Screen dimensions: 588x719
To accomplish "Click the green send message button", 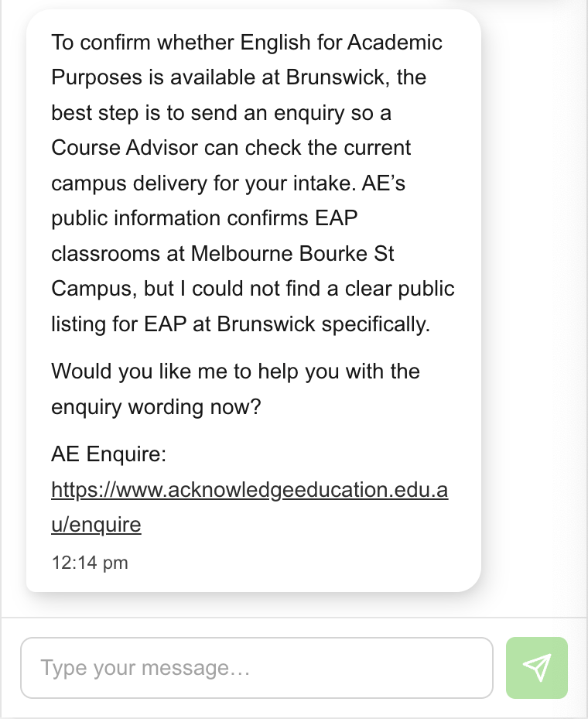I will tap(537, 668).
